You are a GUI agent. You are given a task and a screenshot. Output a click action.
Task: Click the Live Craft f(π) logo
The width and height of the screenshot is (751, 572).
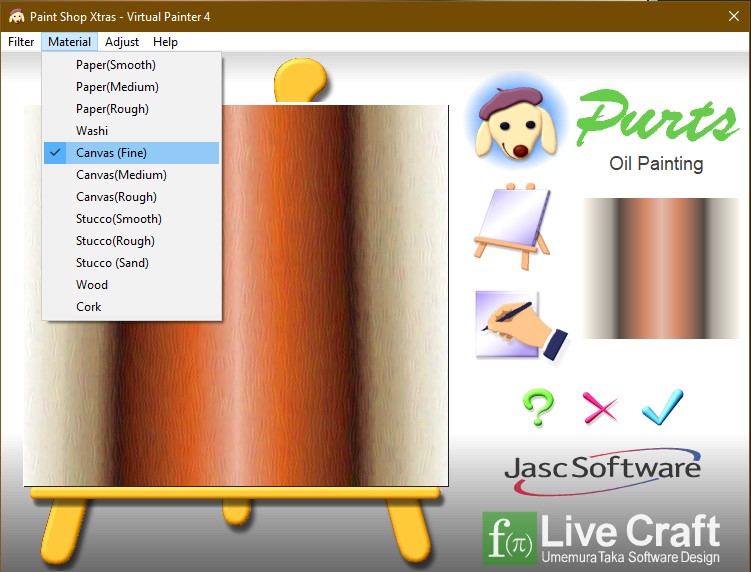point(602,538)
